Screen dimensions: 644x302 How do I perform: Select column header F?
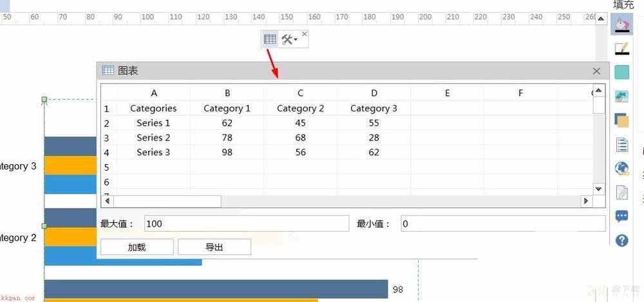coord(520,93)
